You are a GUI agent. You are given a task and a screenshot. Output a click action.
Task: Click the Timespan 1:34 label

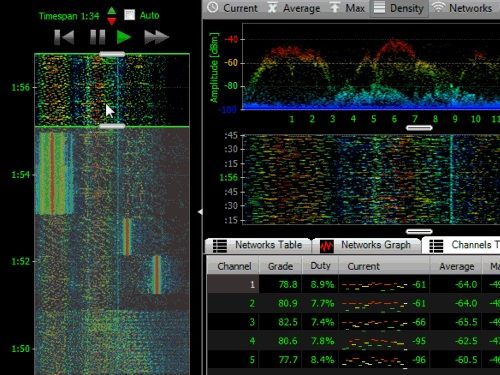pos(69,16)
